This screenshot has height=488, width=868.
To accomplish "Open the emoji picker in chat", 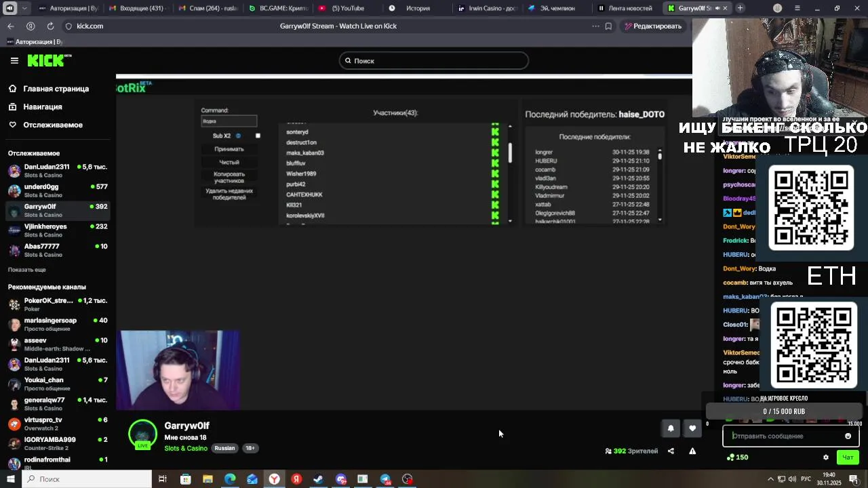I will [848, 436].
